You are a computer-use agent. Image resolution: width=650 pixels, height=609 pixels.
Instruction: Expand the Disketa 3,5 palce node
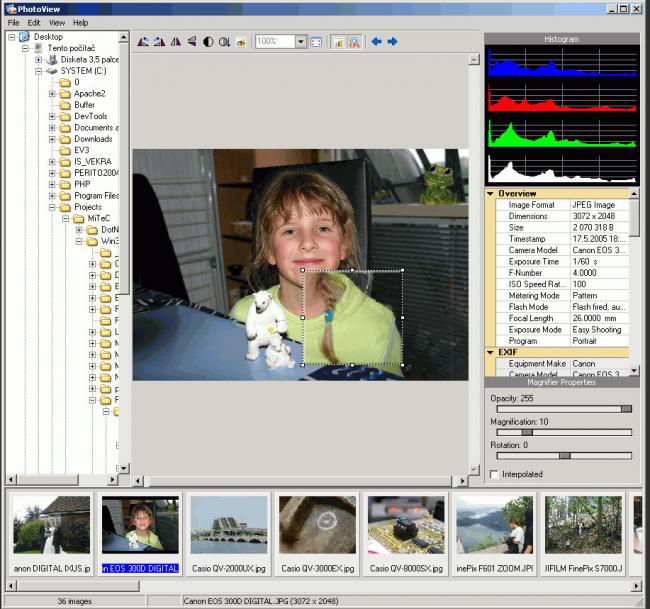coord(39,60)
